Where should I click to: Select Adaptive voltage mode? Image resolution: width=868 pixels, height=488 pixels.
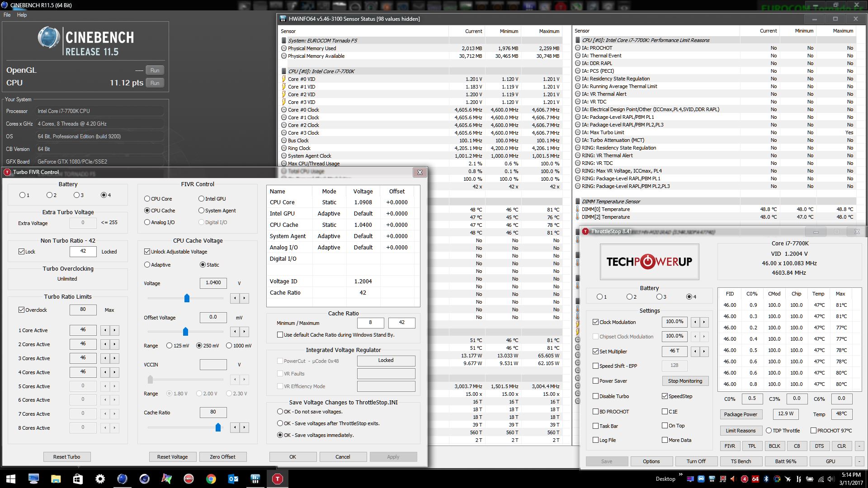[x=147, y=265]
